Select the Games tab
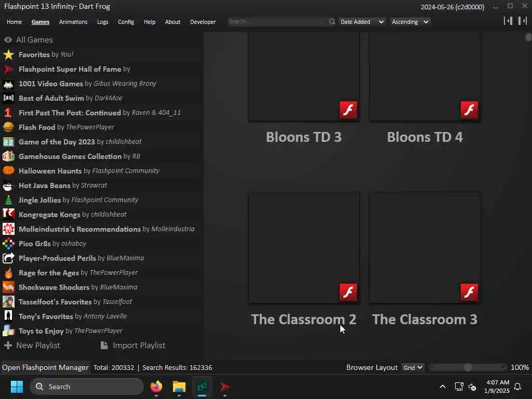The height and width of the screenshot is (399, 532). 41,22
